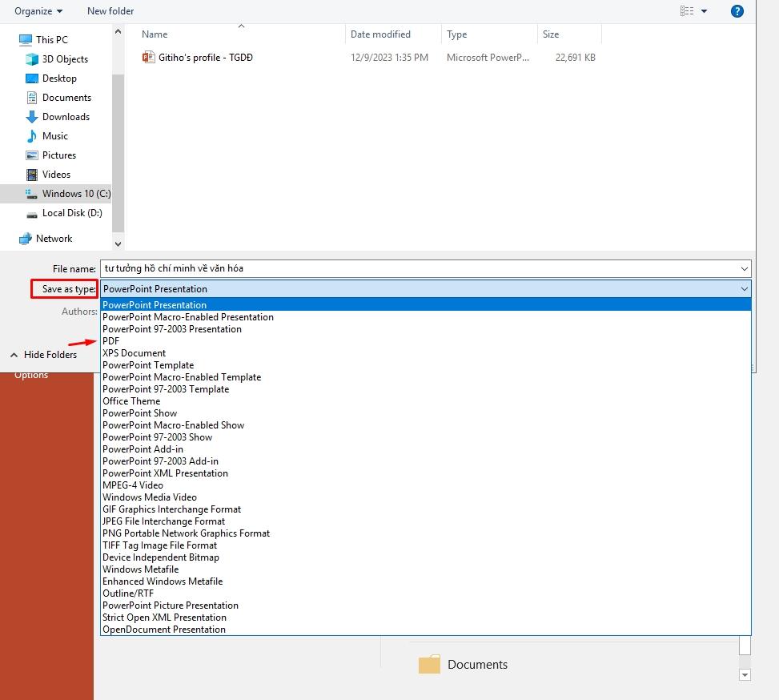This screenshot has width=779, height=700.
Task: Select Local Disk (D:) drive
Action: [x=71, y=213]
